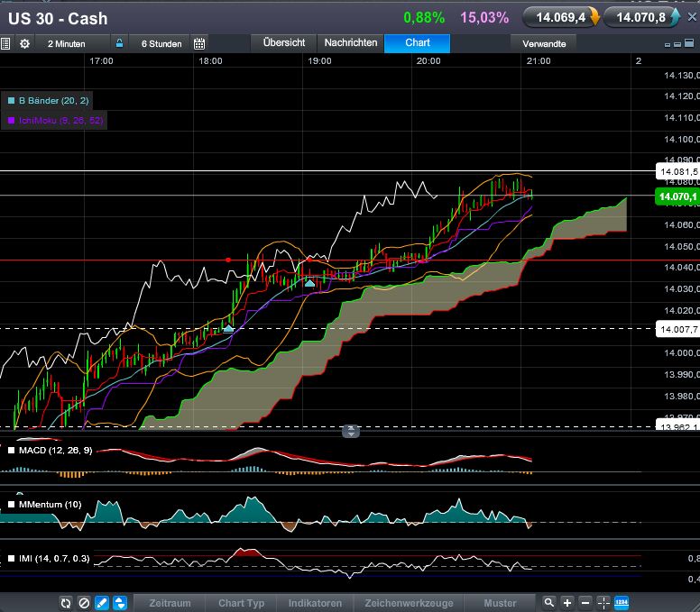Click the 20:00 time axis label
700x612 pixels.
tap(428, 61)
